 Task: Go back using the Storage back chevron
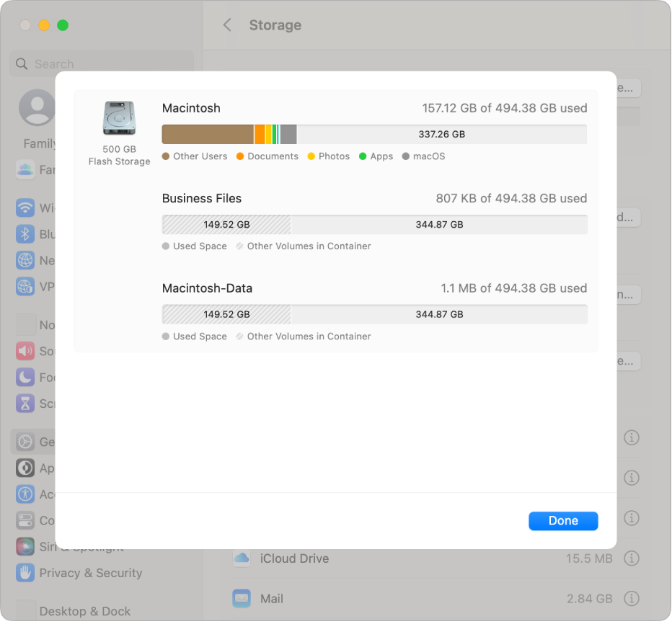(228, 24)
